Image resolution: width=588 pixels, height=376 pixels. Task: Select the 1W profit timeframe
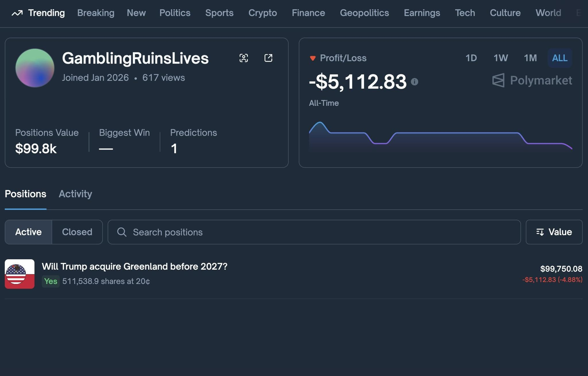[x=500, y=58]
